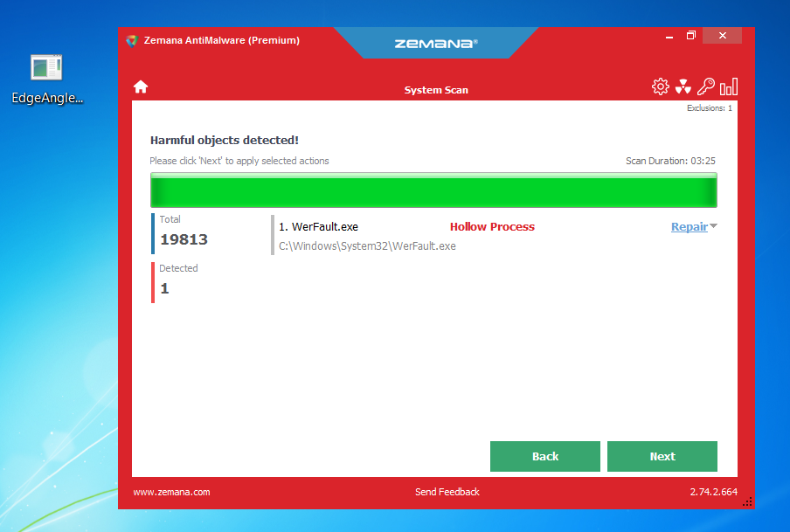The image size is (790, 532).
Task: Click the Detected count 1
Action: tap(165, 288)
